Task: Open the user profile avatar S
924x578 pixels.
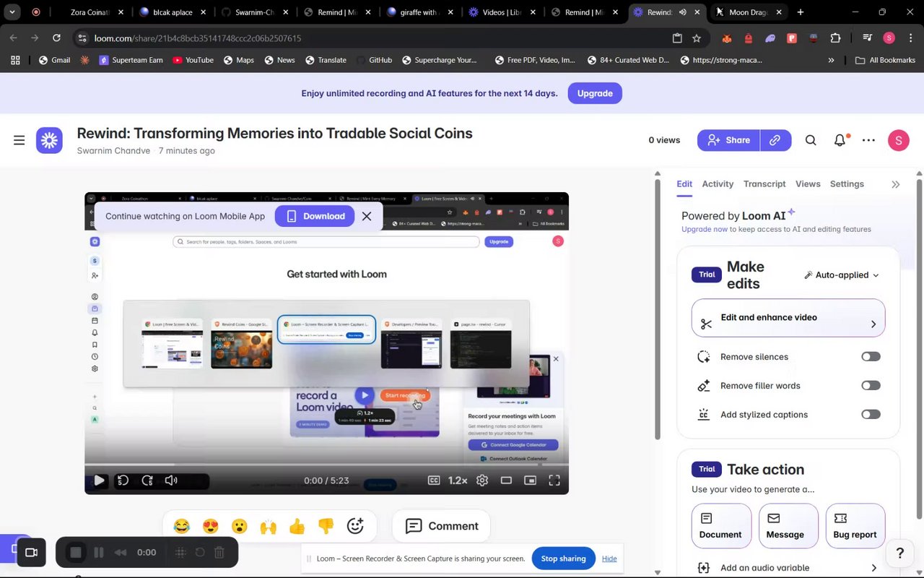Action: click(x=899, y=140)
